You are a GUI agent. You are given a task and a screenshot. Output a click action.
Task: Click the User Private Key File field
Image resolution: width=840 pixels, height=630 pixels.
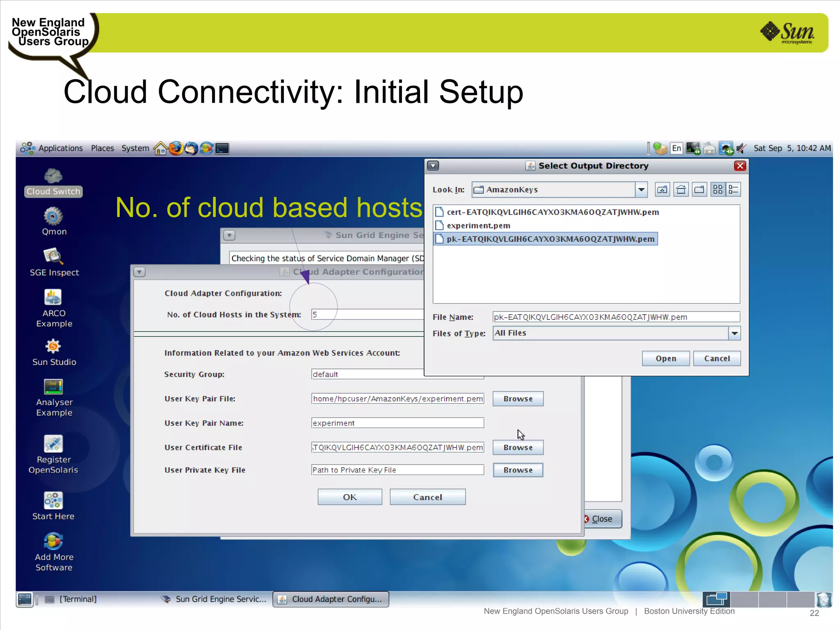pos(397,470)
